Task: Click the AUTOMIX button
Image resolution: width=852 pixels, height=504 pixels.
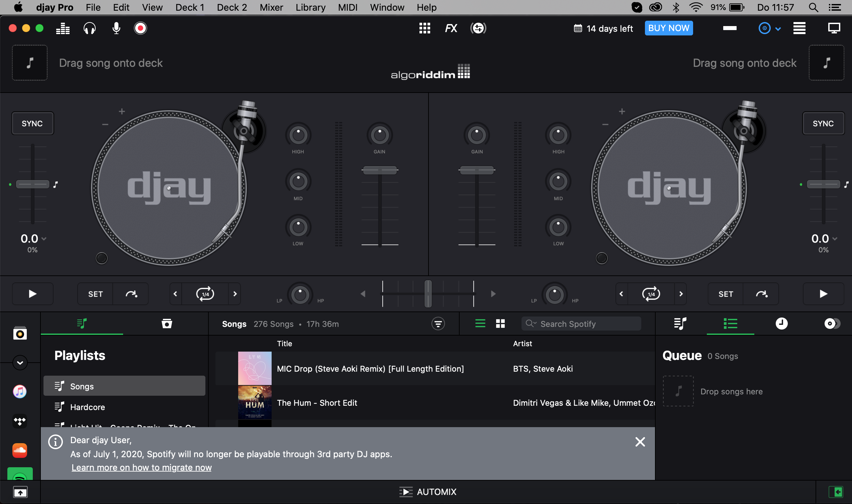Action: click(x=428, y=491)
